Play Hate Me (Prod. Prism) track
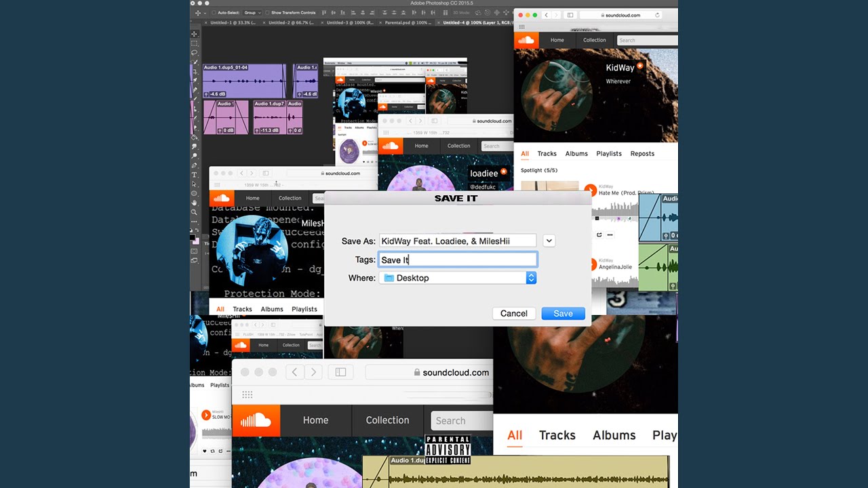This screenshot has height=488, width=868. tap(590, 190)
